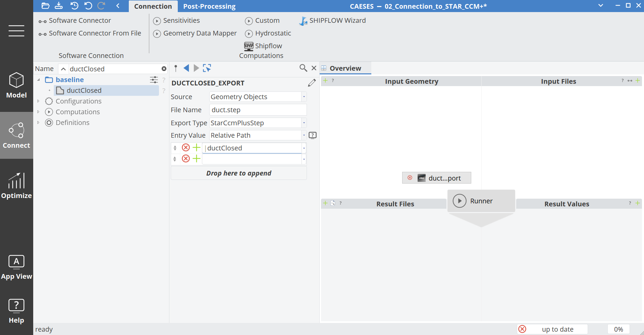Screen dimensions: 644x335
Task: Remove the empty second entry row
Action: pos(186,159)
